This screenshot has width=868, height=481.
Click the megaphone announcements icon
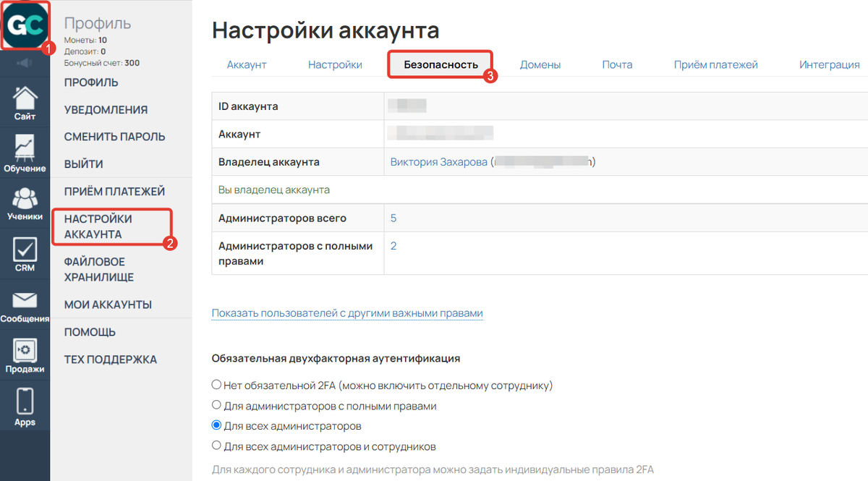(x=25, y=64)
